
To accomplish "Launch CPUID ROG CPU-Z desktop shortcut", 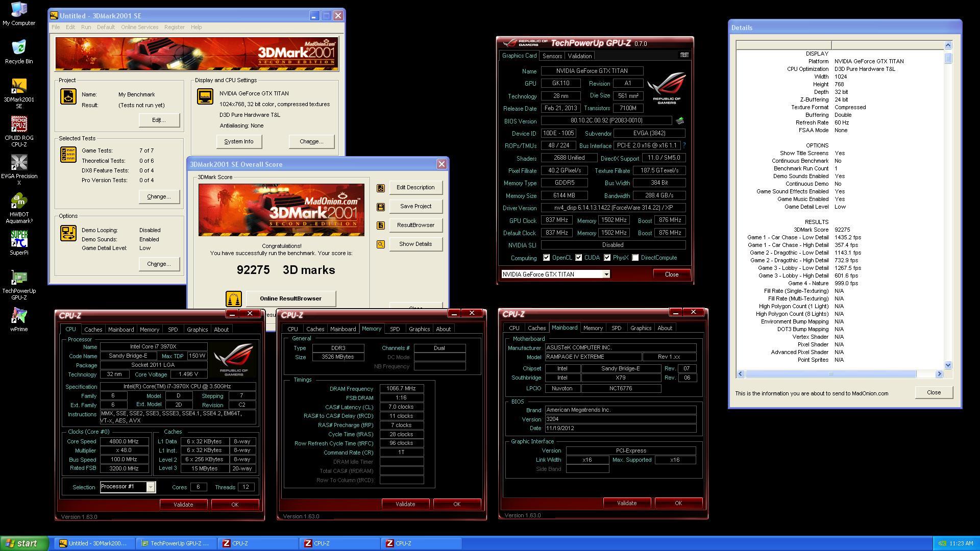I will tap(19, 132).
